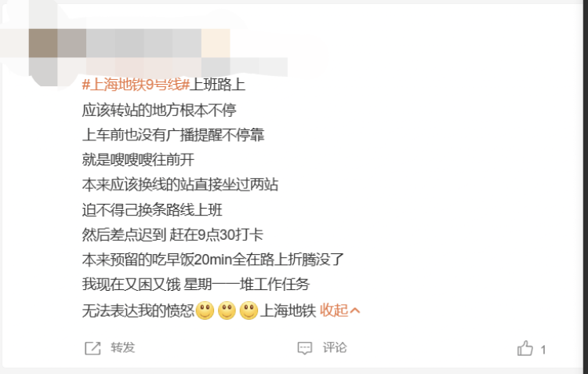Click the first smiley emoji after 愤怒
The height and width of the screenshot is (374, 588).
coord(205,310)
